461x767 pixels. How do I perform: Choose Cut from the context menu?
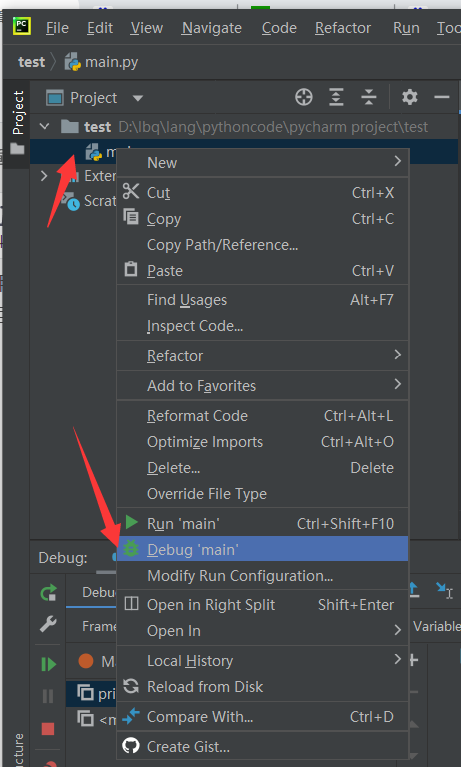coord(262,193)
